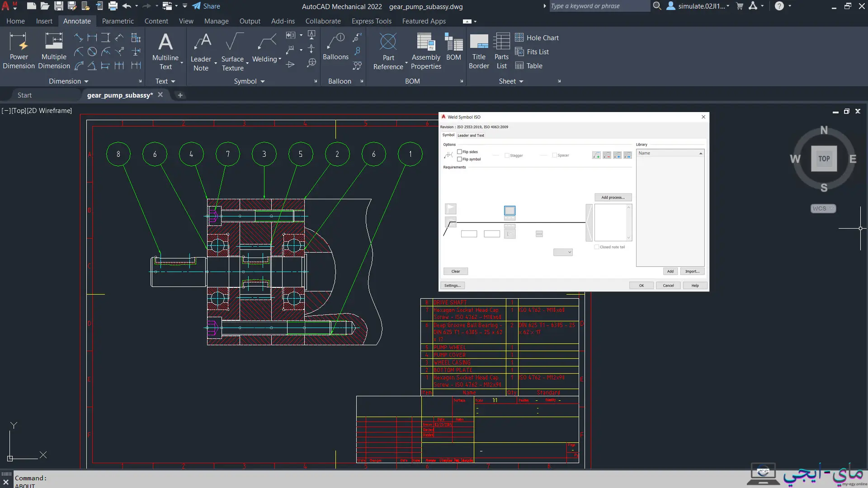Screen dimensions: 868x488
Task: Click the first weld size input field
Action: point(469,234)
